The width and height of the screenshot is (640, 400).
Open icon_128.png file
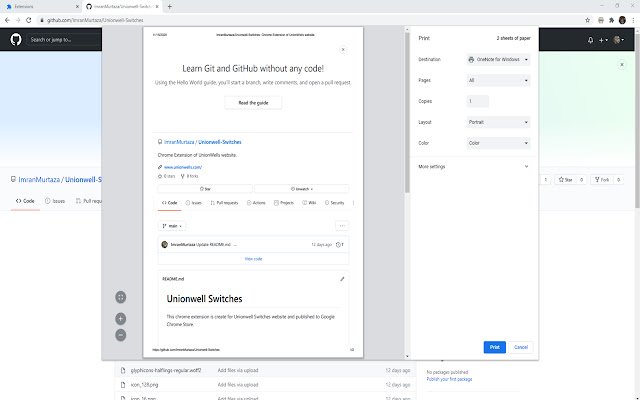[x=144, y=385]
